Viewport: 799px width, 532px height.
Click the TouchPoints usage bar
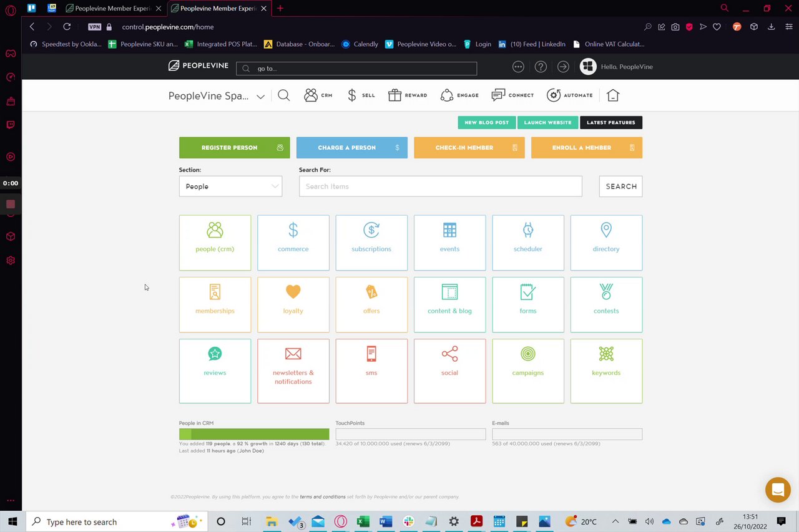tap(411, 434)
